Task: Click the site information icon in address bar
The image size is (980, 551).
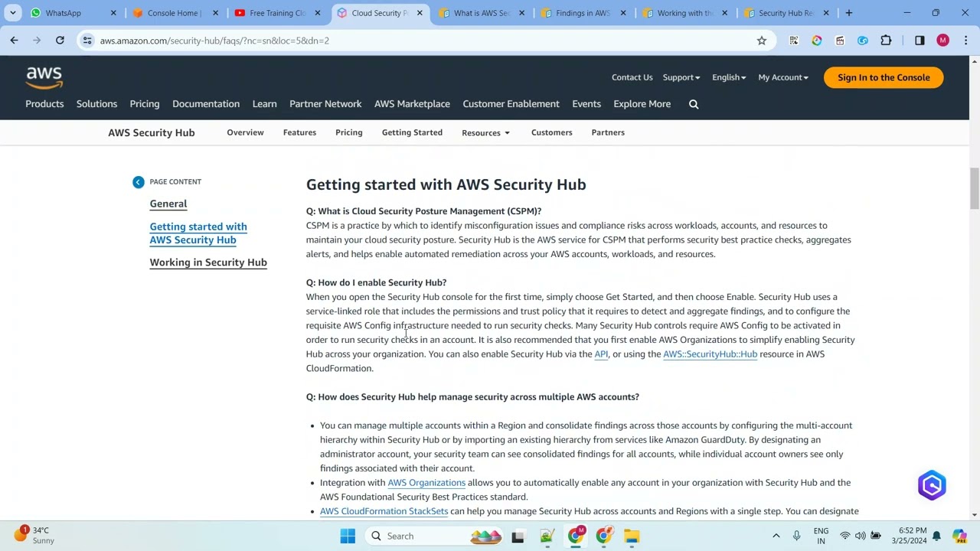Action: click(87, 41)
